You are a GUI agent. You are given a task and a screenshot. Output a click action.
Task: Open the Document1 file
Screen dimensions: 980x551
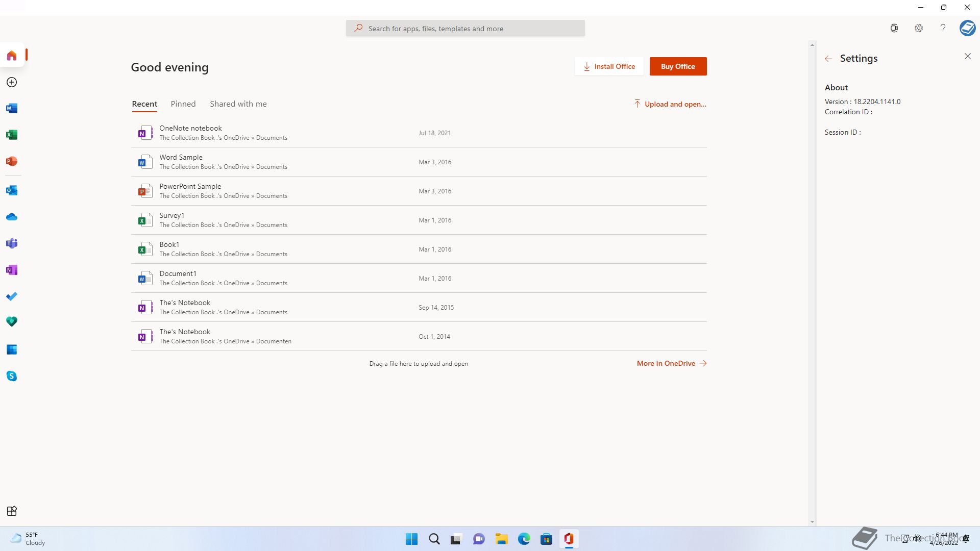pyautogui.click(x=419, y=278)
